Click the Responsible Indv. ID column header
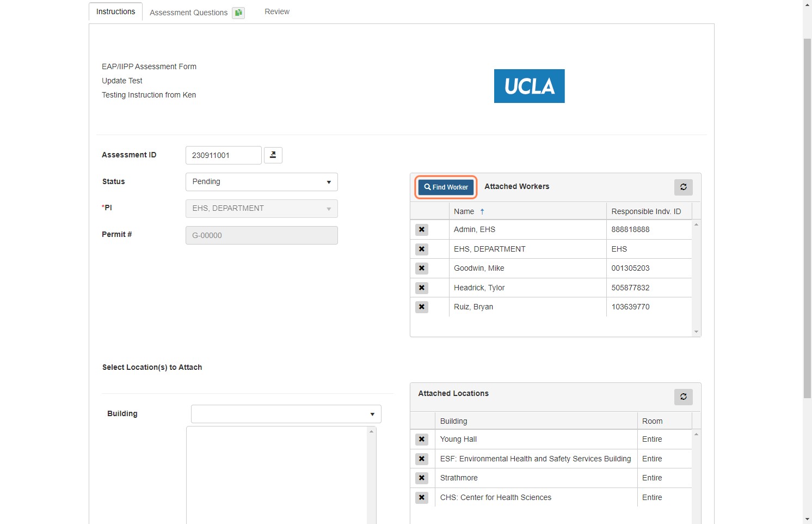 (649, 211)
